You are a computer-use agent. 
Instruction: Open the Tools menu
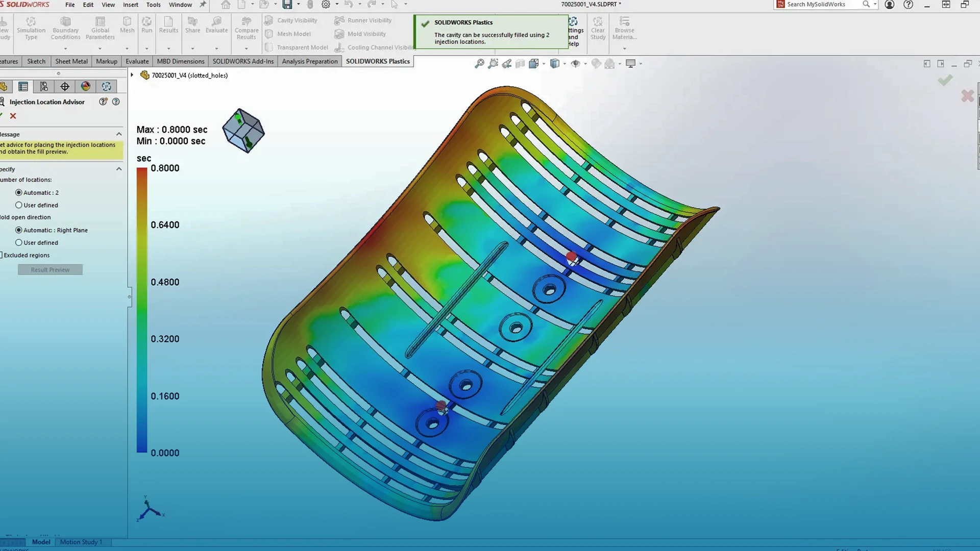153,5
